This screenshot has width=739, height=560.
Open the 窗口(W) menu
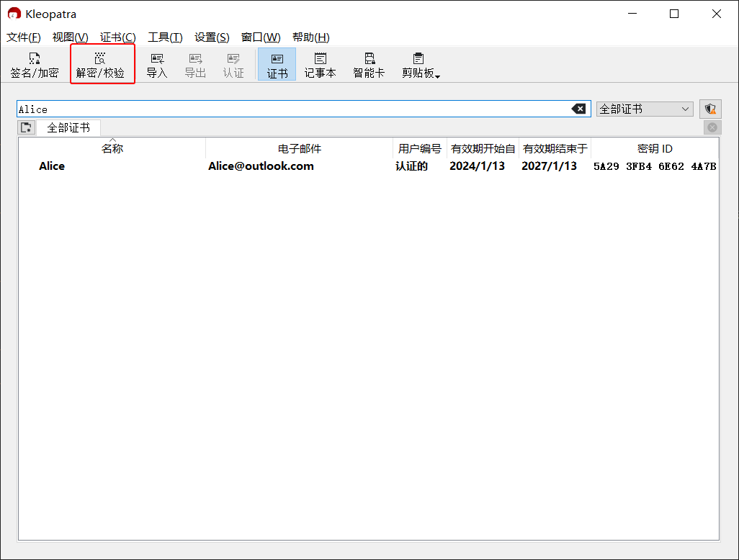coord(261,37)
